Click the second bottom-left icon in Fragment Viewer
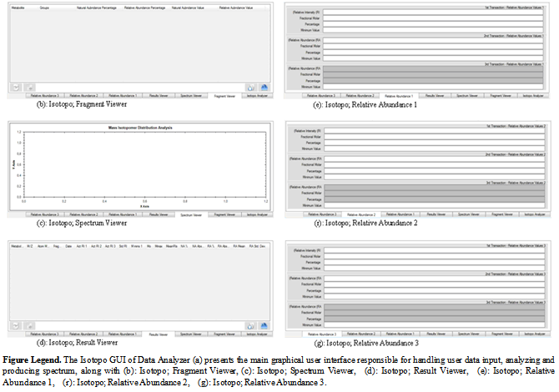 28,86
